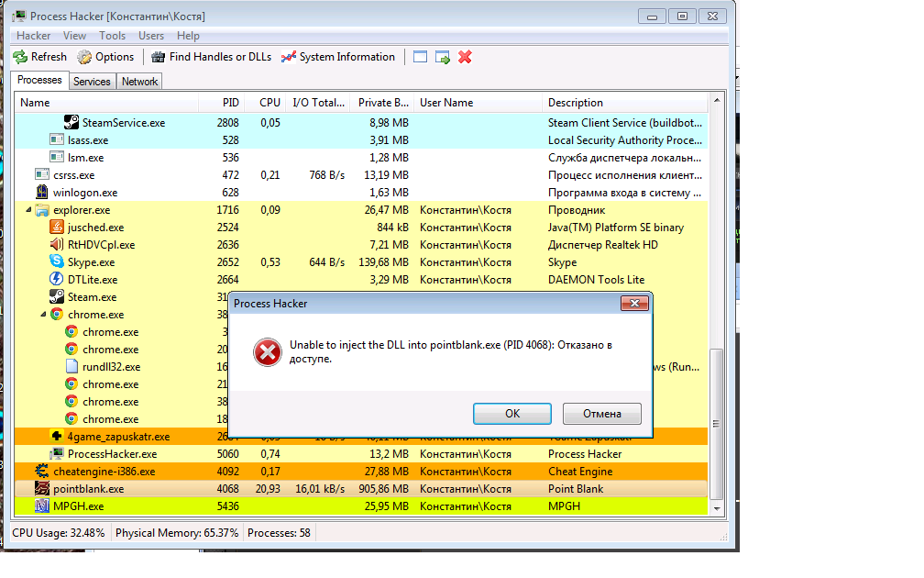This screenshot has height=578, width=924.
Task: Click the 'CPU Usage: 32.48%' status entry
Action: tap(59, 532)
